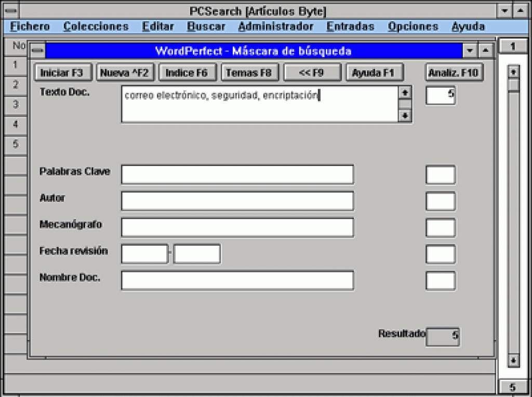Select the Administrador menu

point(276,26)
